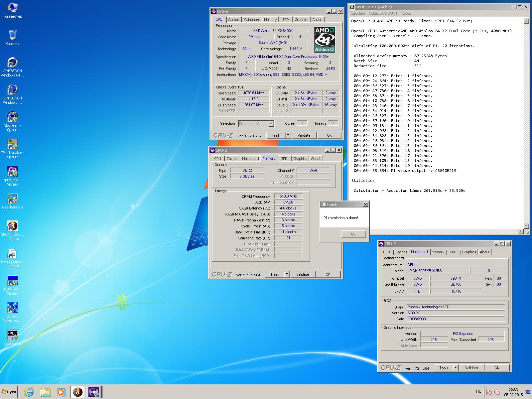This screenshot has height=399, width=532.
Task: Click Tools button in top CPU-Z window
Action: (276, 135)
